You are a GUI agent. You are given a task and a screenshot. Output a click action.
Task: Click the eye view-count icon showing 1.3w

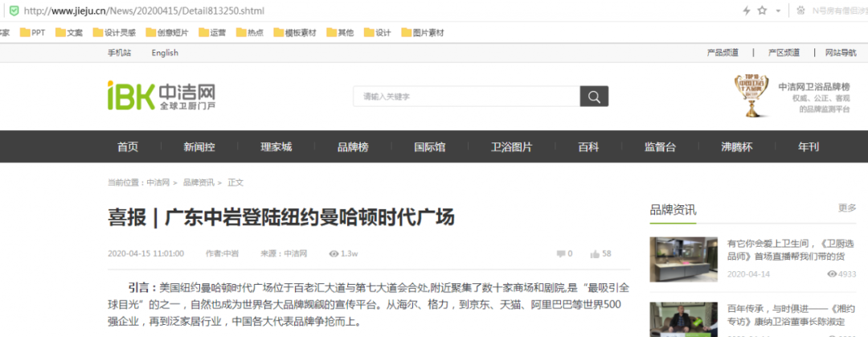(334, 254)
